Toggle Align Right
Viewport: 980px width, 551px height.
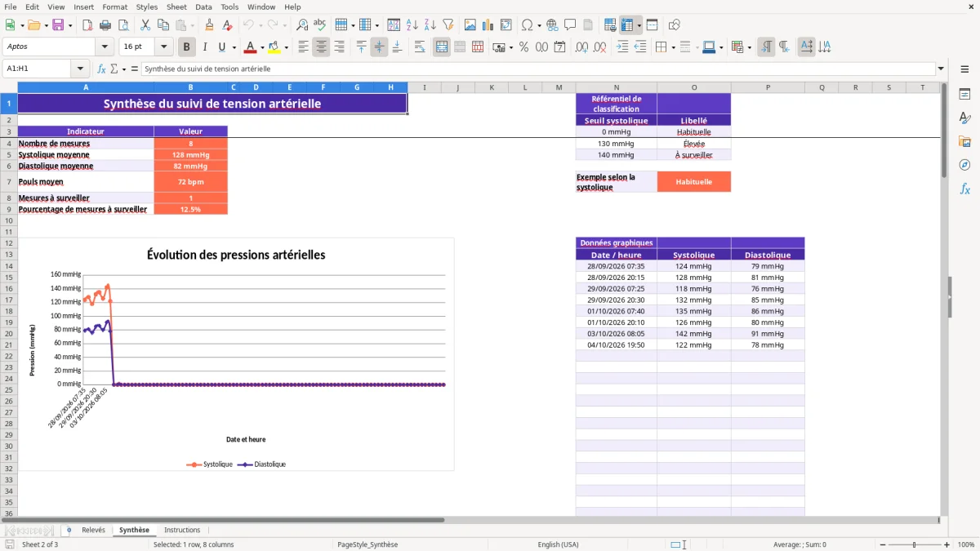tap(339, 47)
